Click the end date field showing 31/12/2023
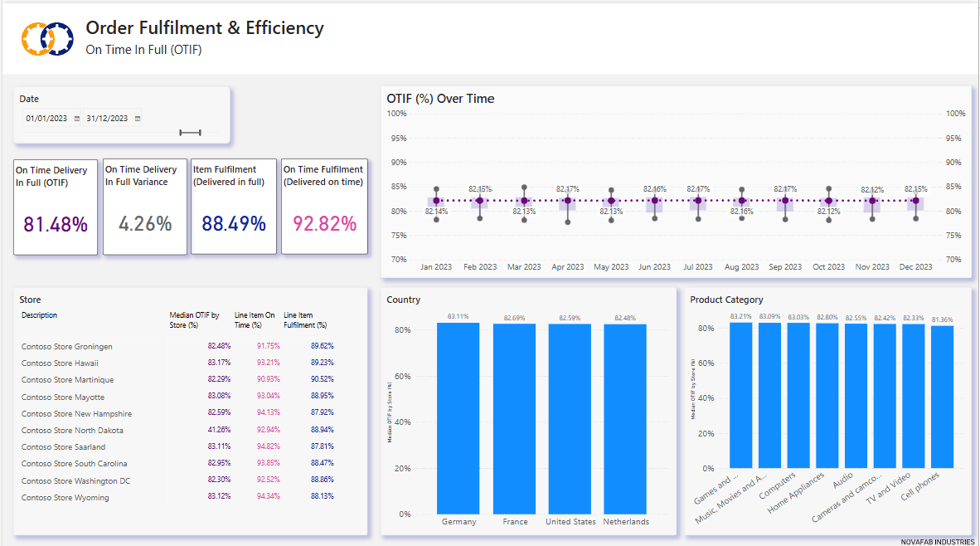The height and width of the screenshot is (546, 980). [107, 119]
